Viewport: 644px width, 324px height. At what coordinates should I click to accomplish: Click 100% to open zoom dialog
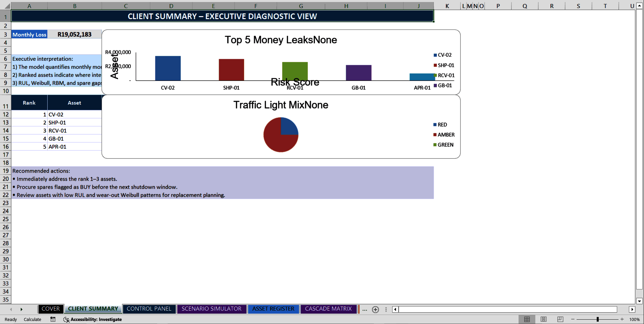(x=635, y=319)
